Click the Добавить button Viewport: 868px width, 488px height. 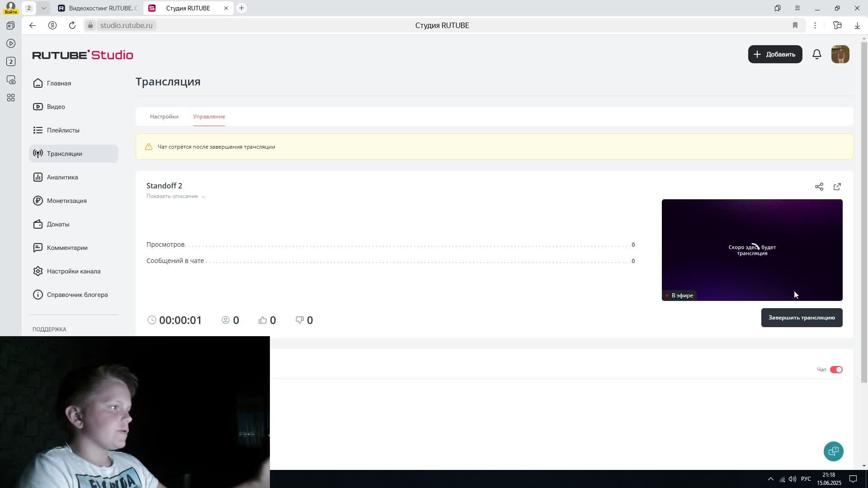tap(774, 54)
